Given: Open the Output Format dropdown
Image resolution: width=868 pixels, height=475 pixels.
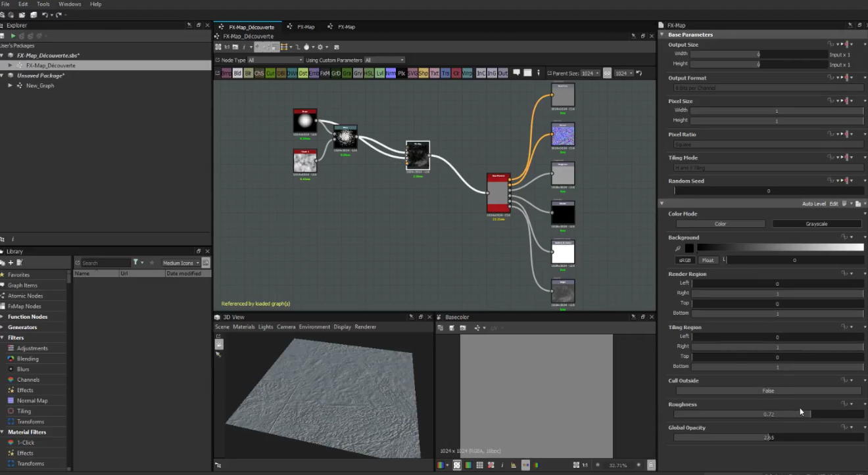Looking at the screenshot, I should pyautogui.click(x=767, y=87).
